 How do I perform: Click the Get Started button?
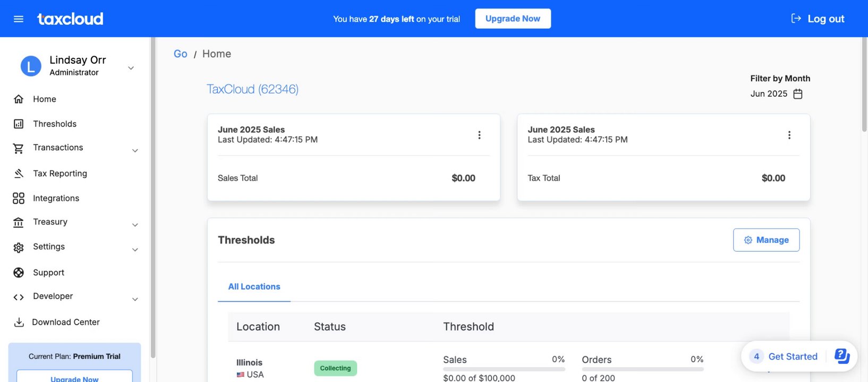pos(793,357)
